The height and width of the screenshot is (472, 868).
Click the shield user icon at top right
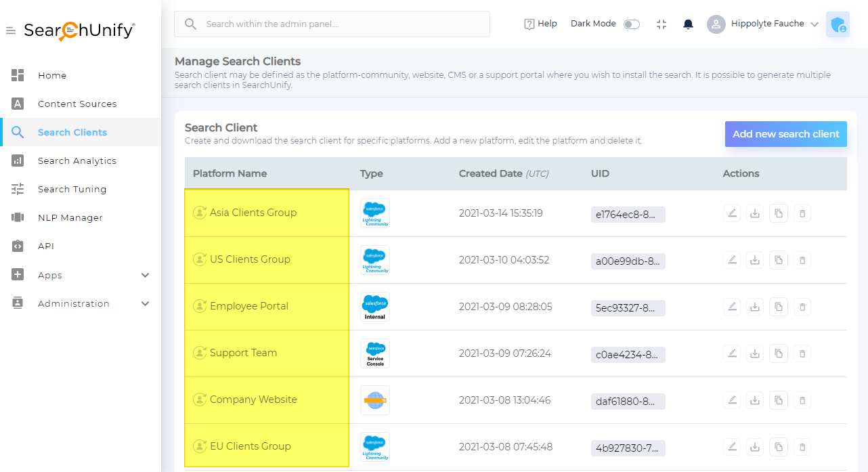[x=838, y=25]
